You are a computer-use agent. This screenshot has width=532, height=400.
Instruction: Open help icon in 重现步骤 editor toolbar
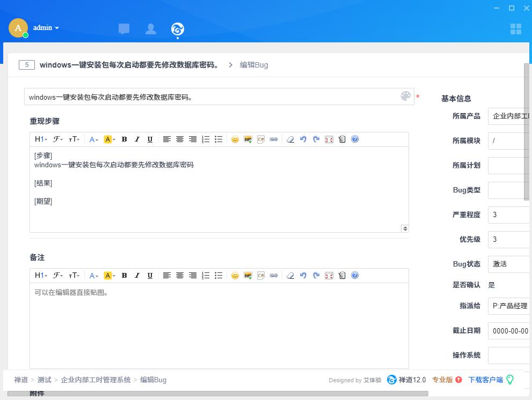pos(355,139)
